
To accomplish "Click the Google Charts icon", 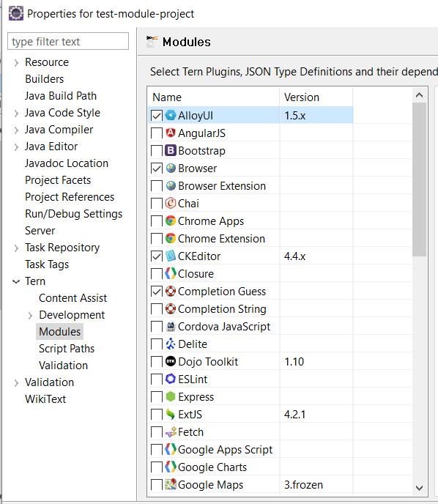I will click(171, 467).
